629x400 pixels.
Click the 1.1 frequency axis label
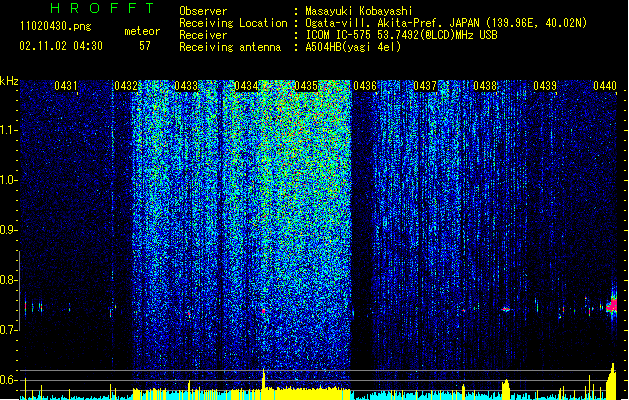tap(8, 130)
